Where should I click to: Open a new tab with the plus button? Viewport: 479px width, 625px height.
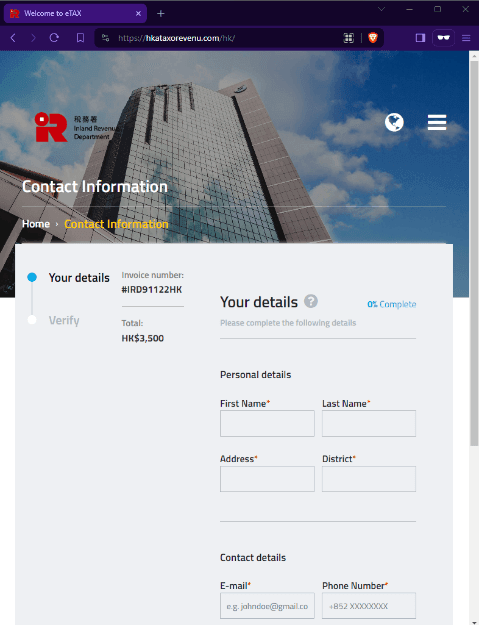tap(161, 14)
